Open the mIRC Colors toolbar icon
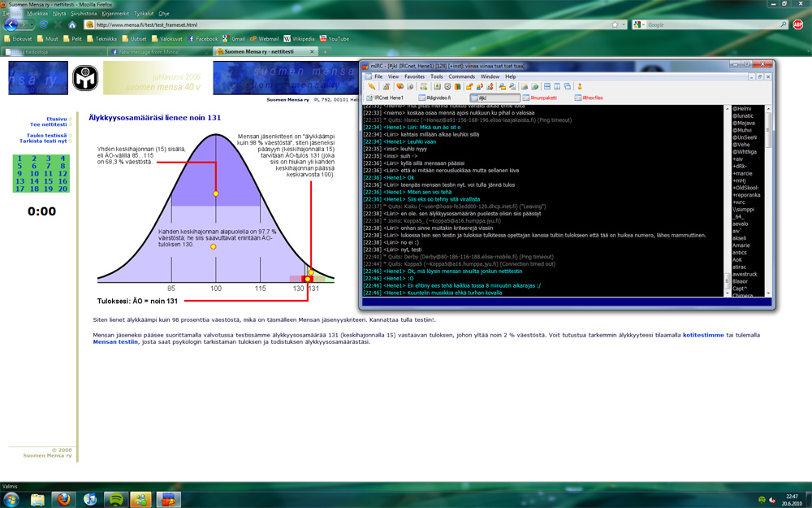This screenshot has width=812, height=508. tap(457, 87)
